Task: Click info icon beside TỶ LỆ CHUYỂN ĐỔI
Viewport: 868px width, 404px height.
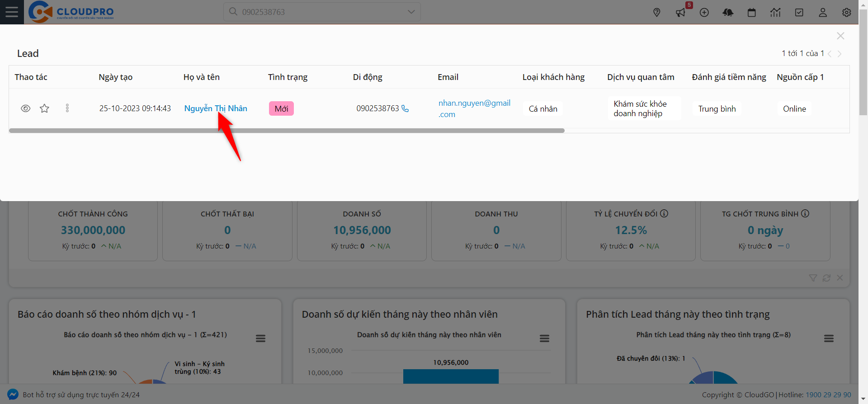Action: pyautogui.click(x=664, y=214)
